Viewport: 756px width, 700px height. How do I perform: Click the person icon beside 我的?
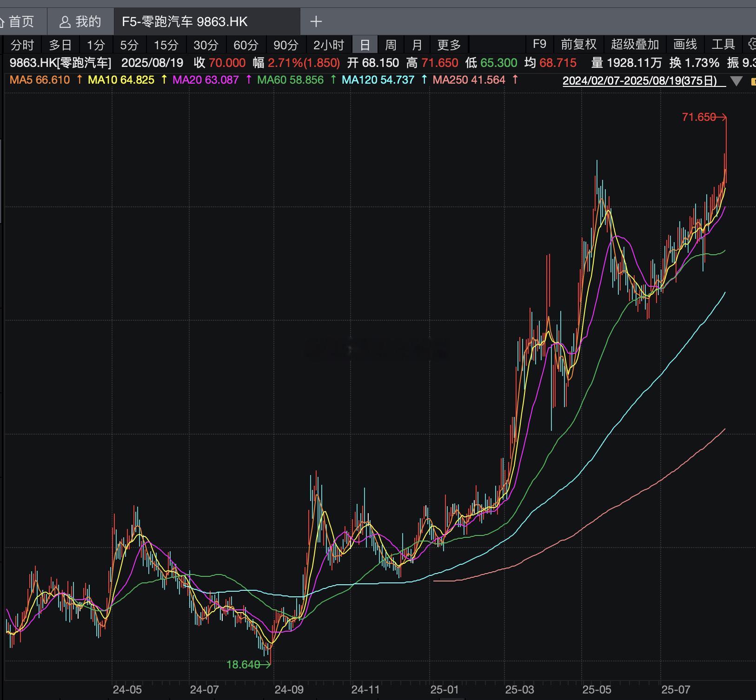point(65,21)
